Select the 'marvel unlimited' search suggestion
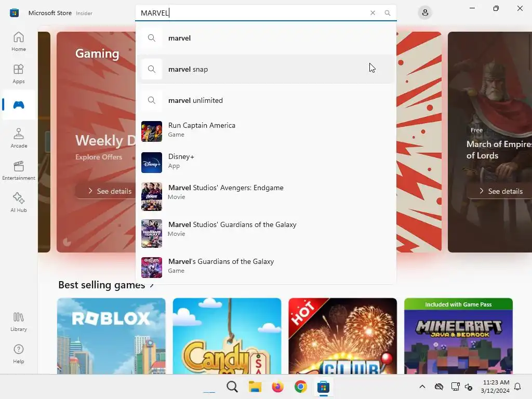This screenshot has width=532, height=399. tap(265, 100)
